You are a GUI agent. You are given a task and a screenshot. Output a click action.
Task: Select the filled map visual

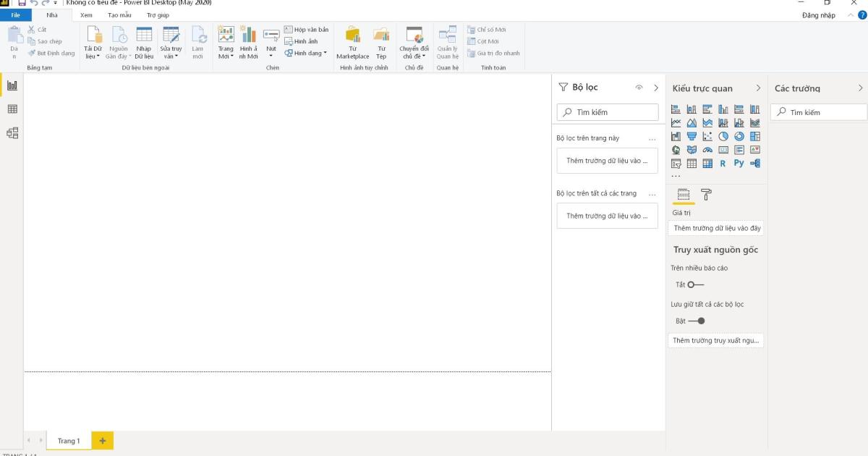coord(692,150)
